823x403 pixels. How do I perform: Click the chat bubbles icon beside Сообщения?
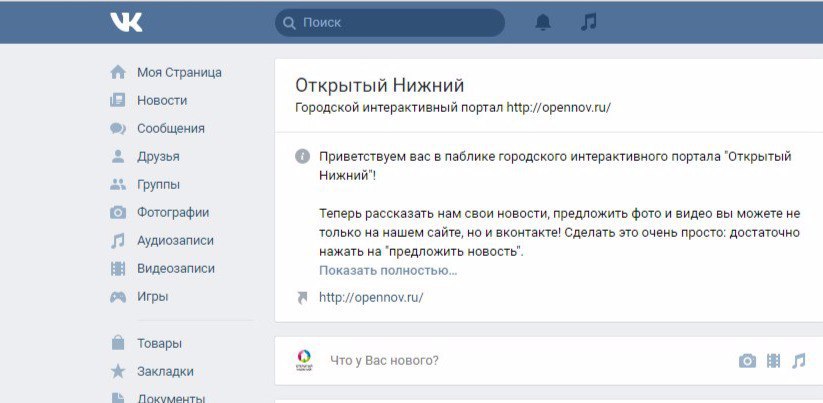[118, 129]
